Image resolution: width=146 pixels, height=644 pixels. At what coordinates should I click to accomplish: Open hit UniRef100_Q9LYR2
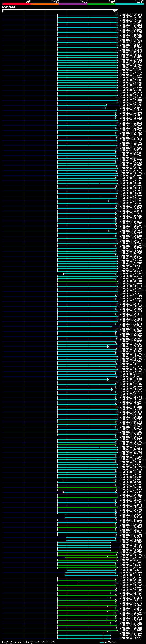[x=131, y=22]
